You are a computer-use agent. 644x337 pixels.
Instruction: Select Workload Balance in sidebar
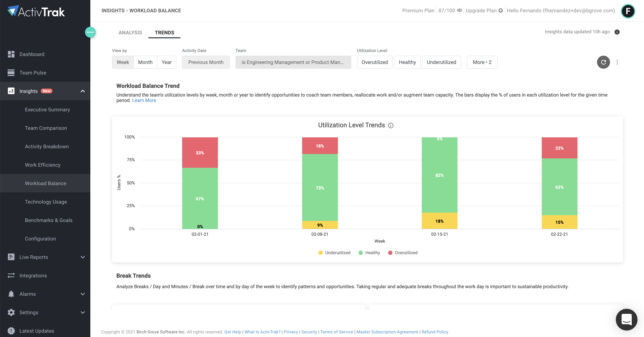(x=45, y=183)
